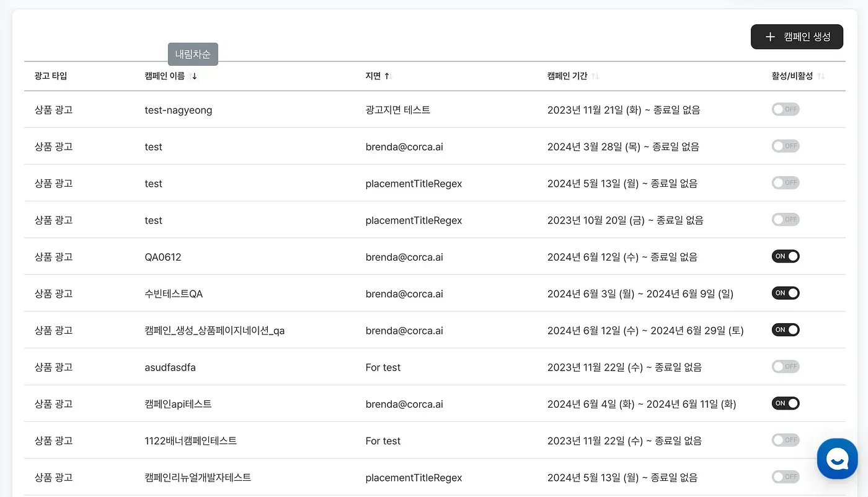Sort by 캠페인 이름 using its arrow icon
This screenshot has height=497, width=868.
[x=194, y=76]
